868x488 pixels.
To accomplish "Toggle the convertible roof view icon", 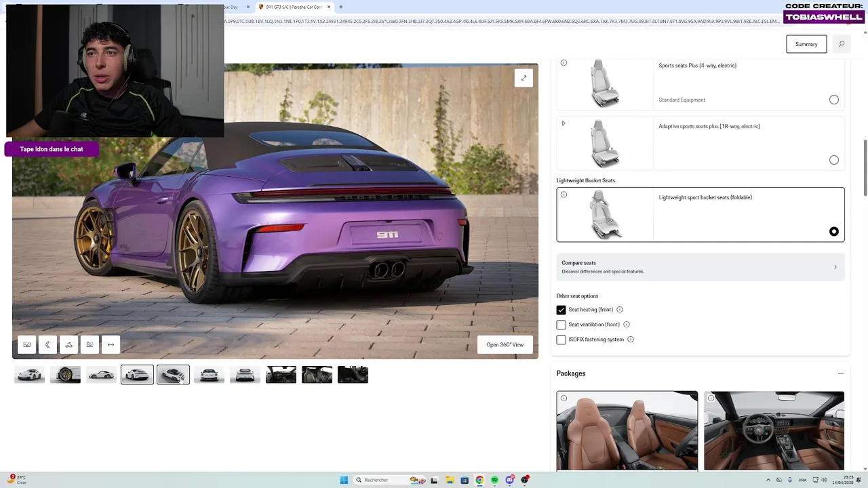I will (x=68, y=345).
